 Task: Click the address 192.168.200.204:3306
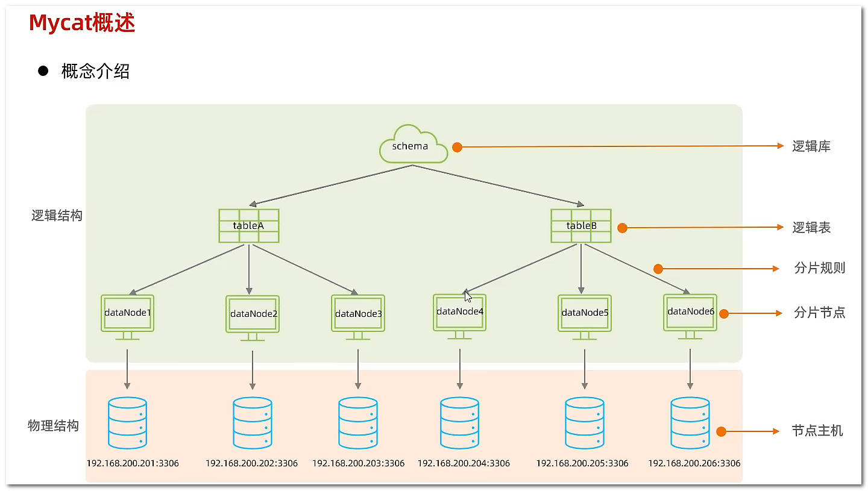tap(464, 463)
